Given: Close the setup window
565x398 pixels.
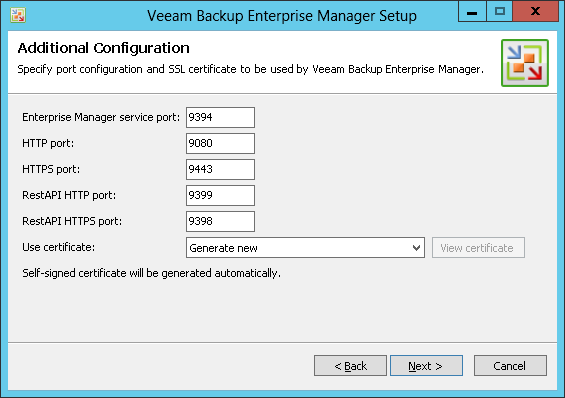Looking at the screenshot, I should tap(535, 11).
